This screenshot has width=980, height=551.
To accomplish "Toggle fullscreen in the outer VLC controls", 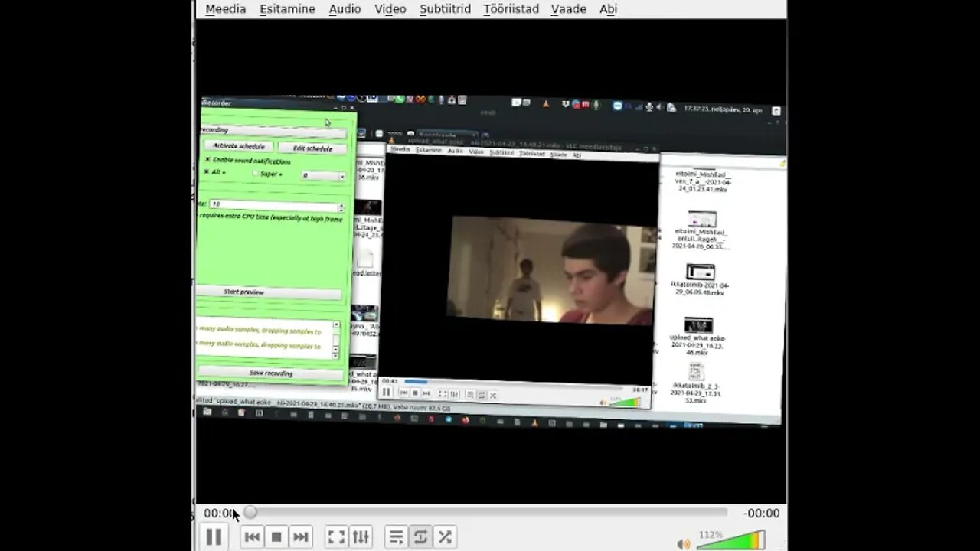I will (x=336, y=537).
